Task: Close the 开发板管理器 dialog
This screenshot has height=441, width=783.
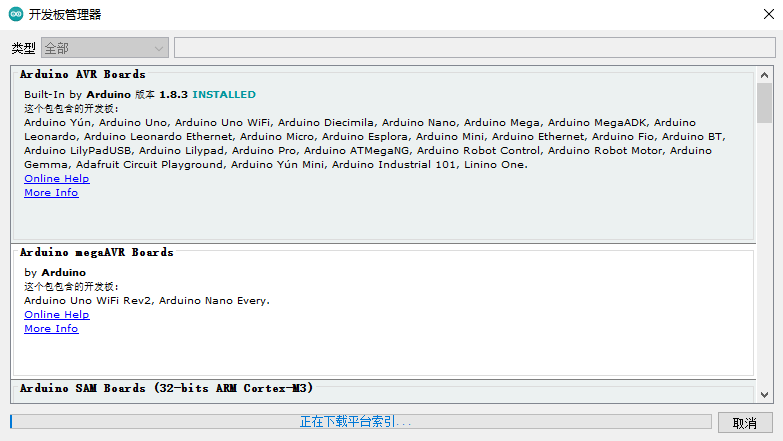Action: 769,14
